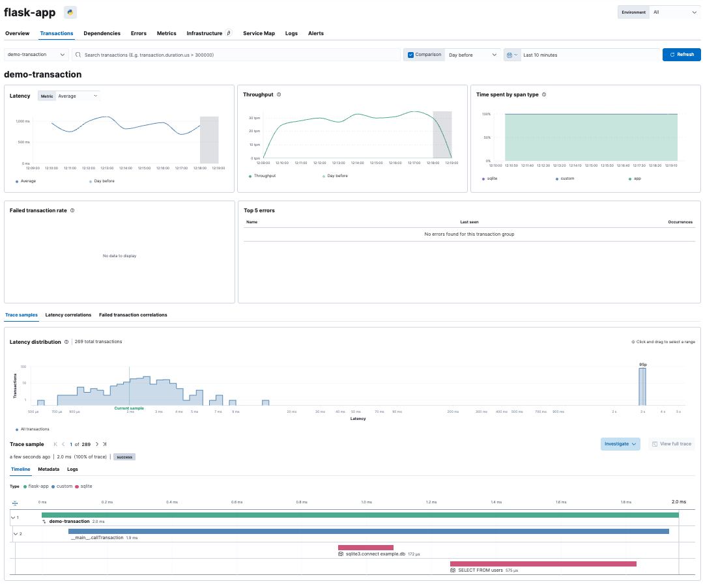Click the Last 10 minutes time range
The image size is (703, 588).
pos(590,55)
